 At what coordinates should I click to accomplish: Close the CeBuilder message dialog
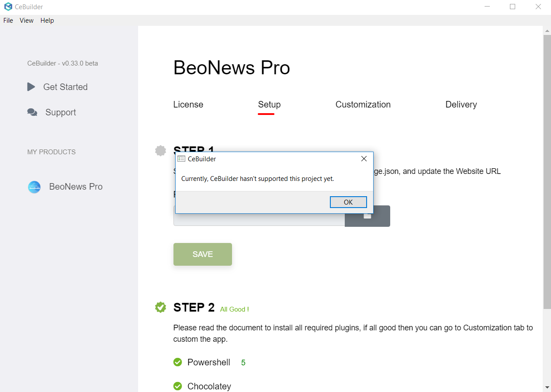pos(364,159)
